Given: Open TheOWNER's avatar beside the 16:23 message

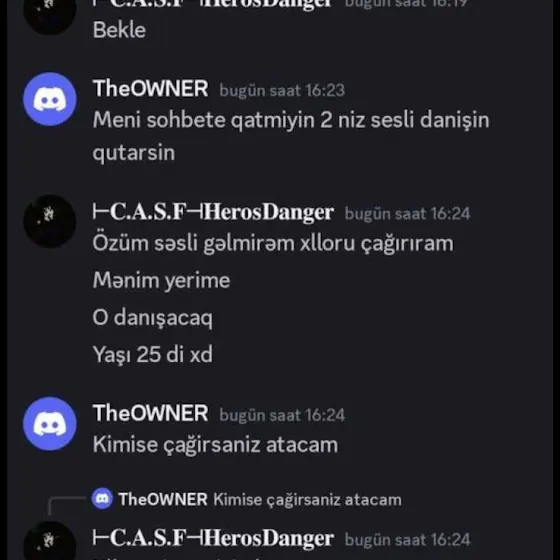Looking at the screenshot, I should pos(50,99).
